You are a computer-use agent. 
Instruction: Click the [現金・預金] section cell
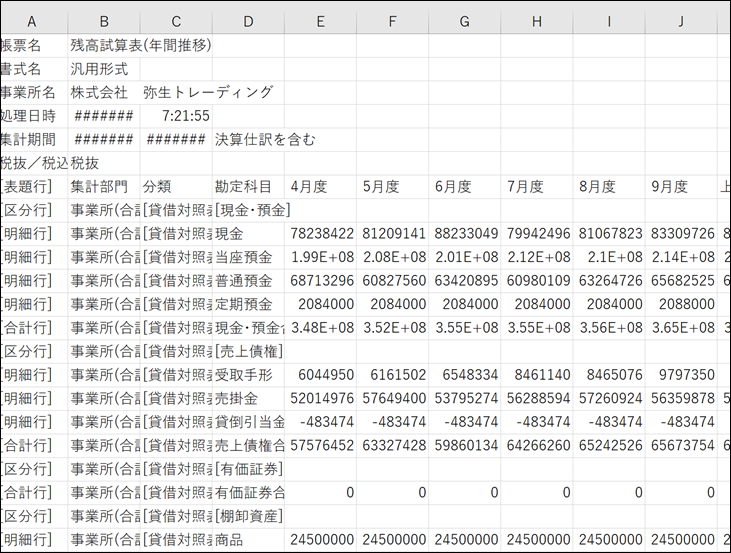coord(252,210)
